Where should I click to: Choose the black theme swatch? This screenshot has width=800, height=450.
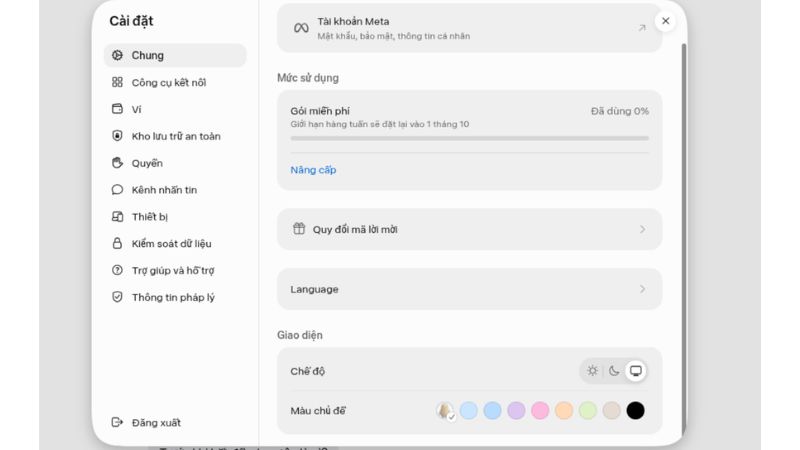point(635,410)
